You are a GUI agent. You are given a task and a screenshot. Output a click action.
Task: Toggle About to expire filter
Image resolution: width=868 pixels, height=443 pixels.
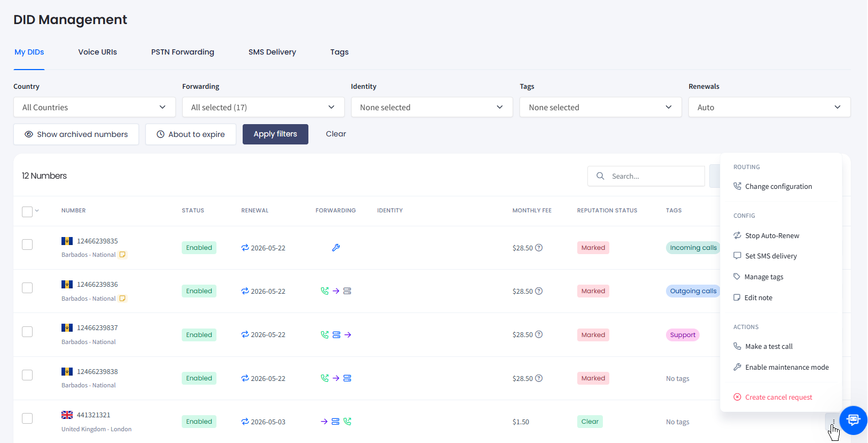click(191, 134)
